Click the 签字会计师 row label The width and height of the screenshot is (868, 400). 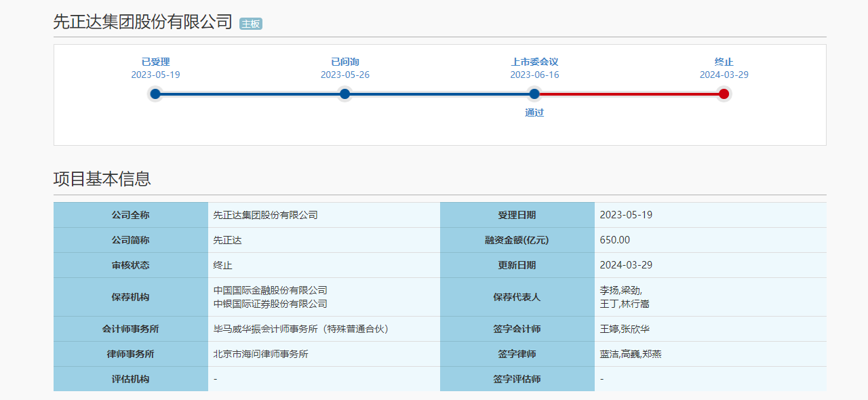pyautogui.click(x=517, y=329)
